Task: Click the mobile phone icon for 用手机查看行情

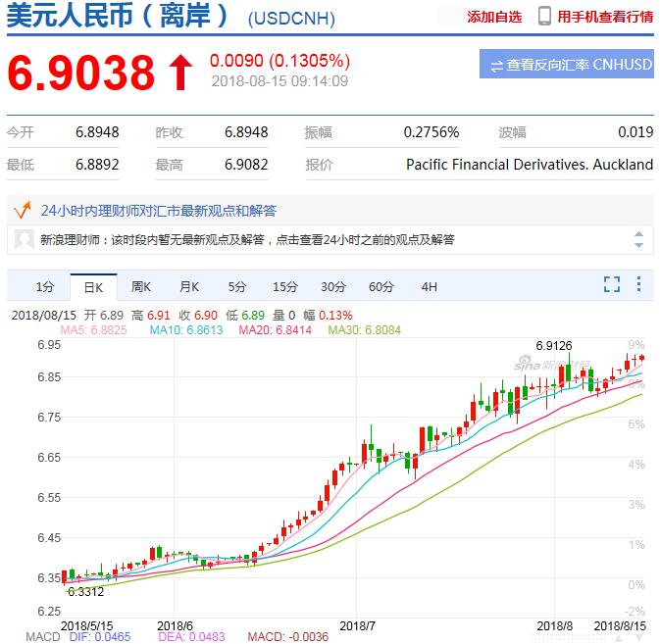Action: [x=543, y=17]
